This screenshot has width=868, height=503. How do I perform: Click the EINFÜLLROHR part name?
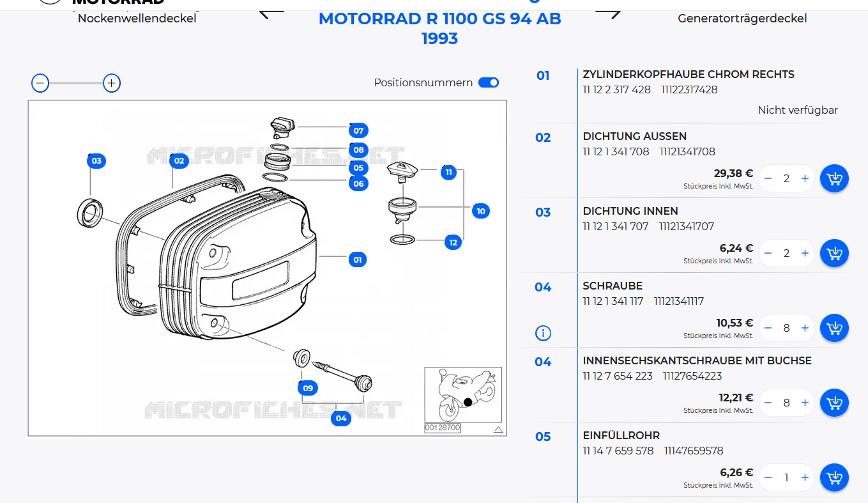coord(621,435)
